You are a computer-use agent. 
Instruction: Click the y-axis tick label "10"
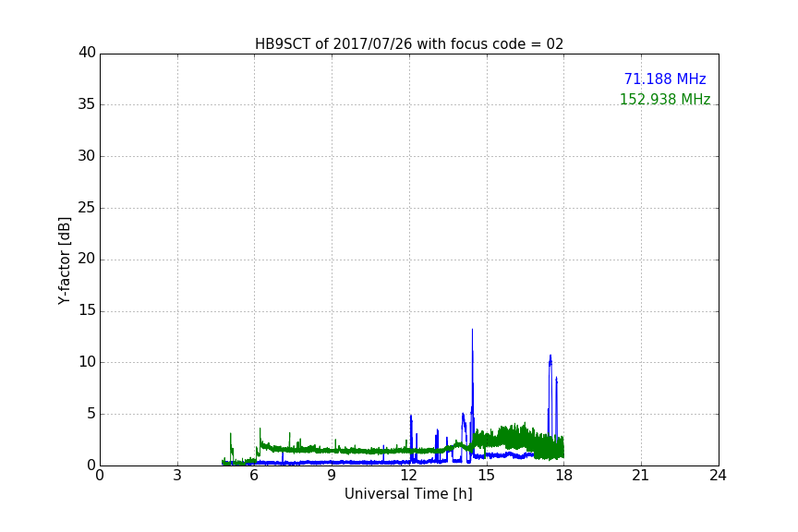point(87,362)
